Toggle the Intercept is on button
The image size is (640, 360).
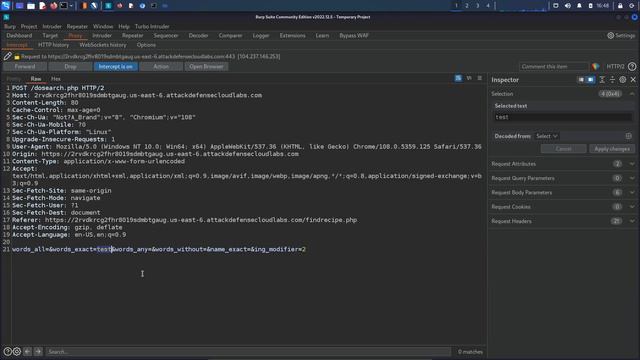[x=116, y=67]
